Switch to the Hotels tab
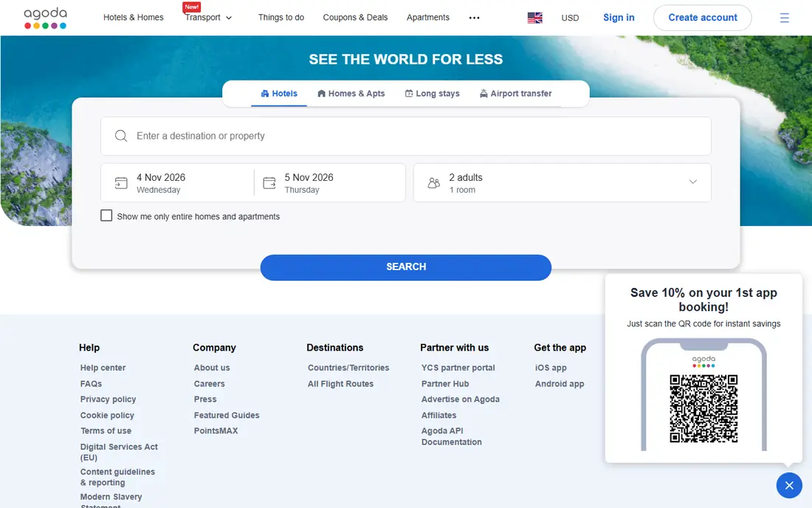This screenshot has height=508, width=812. (279, 94)
